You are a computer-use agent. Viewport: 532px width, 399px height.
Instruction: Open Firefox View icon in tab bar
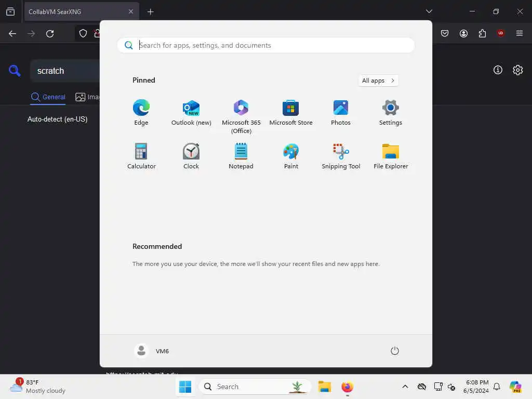[x=10, y=12]
